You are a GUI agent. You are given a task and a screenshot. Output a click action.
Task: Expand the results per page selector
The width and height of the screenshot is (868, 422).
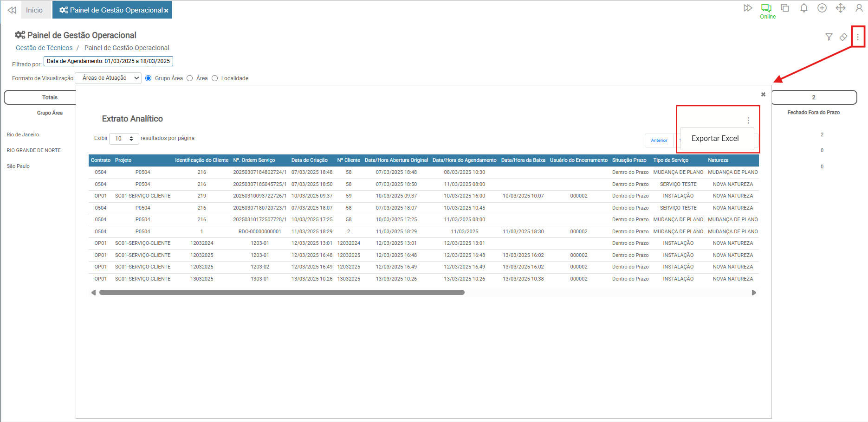(x=124, y=139)
